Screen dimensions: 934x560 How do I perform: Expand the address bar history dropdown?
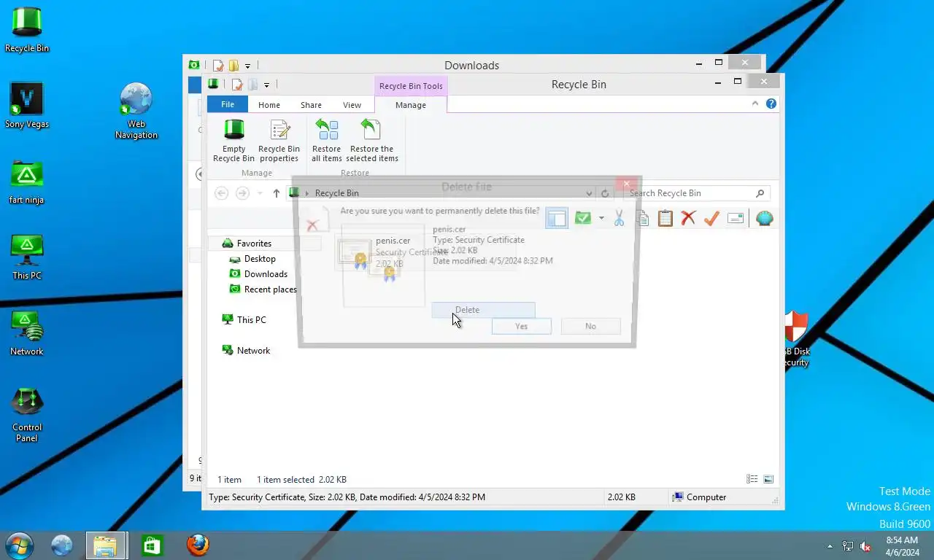[589, 193]
